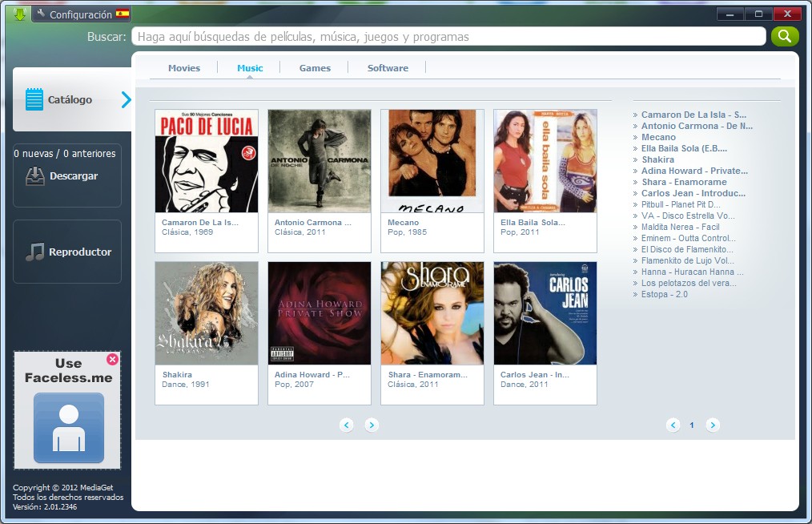Click '0 nuevas / 0 anteriores' counter text
812x524 pixels.
(65, 153)
